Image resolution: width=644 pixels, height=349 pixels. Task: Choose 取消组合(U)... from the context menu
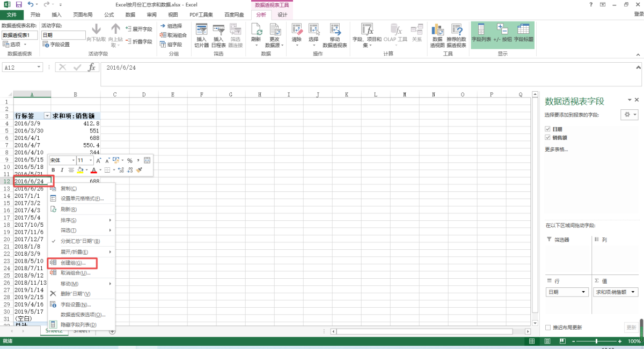click(x=75, y=273)
